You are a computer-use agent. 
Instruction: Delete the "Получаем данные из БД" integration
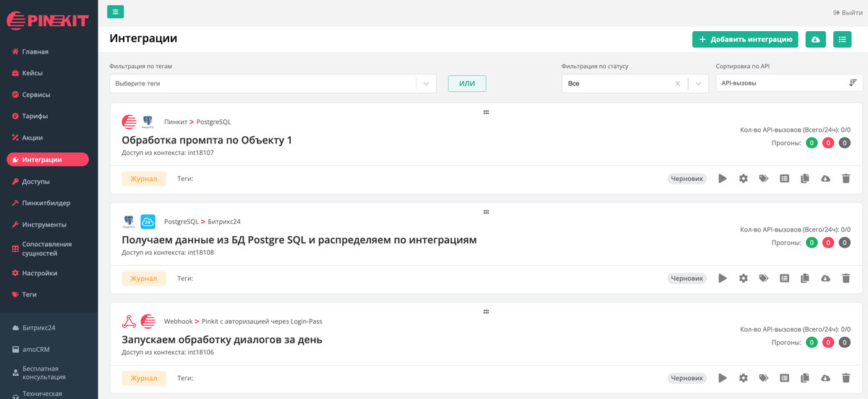[x=846, y=278]
